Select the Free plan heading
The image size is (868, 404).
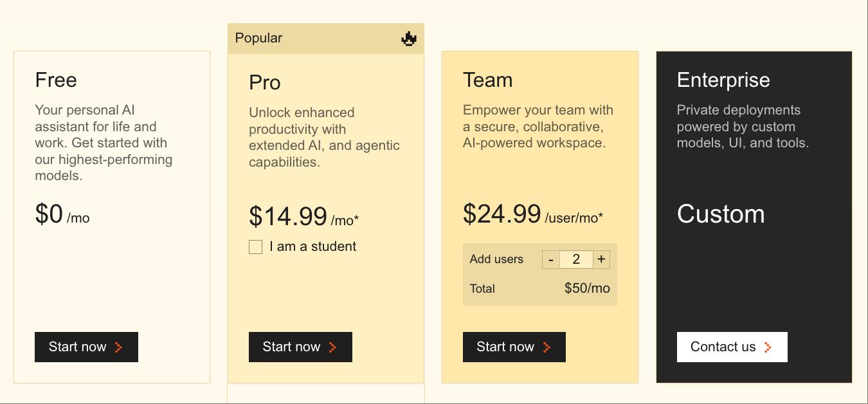(56, 80)
